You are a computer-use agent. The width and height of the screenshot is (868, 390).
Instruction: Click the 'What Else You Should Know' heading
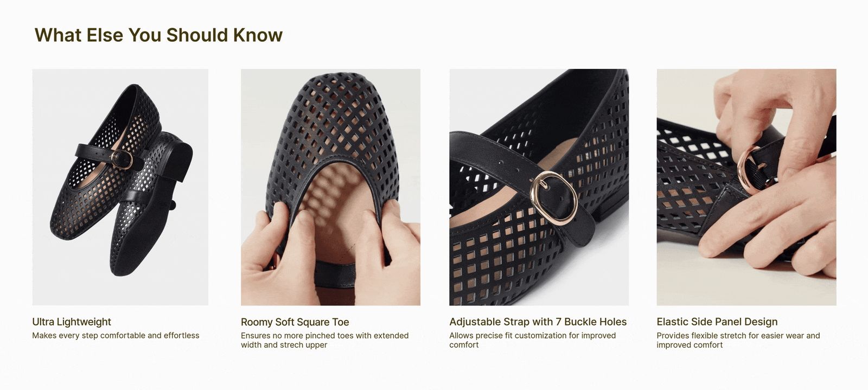tap(158, 35)
